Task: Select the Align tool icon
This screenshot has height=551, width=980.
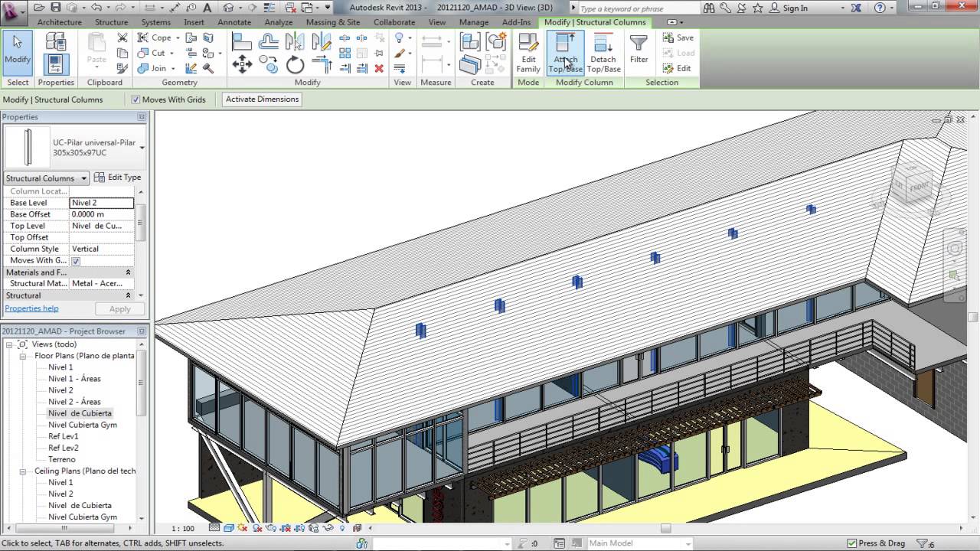Action: point(242,41)
